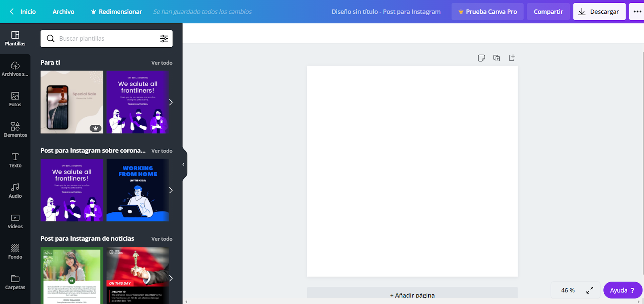Open the Audio panel
644x304 pixels.
coord(15,190)
